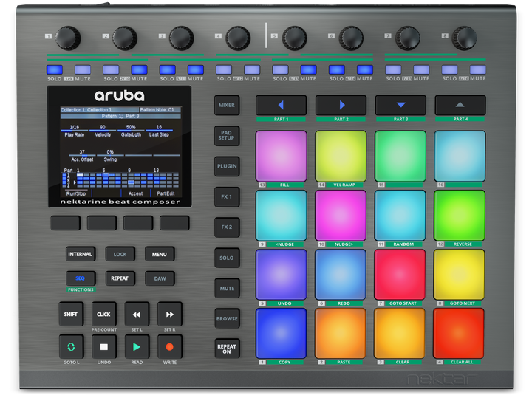Tap pad 13 labeled FILL

tap(281, 156)
